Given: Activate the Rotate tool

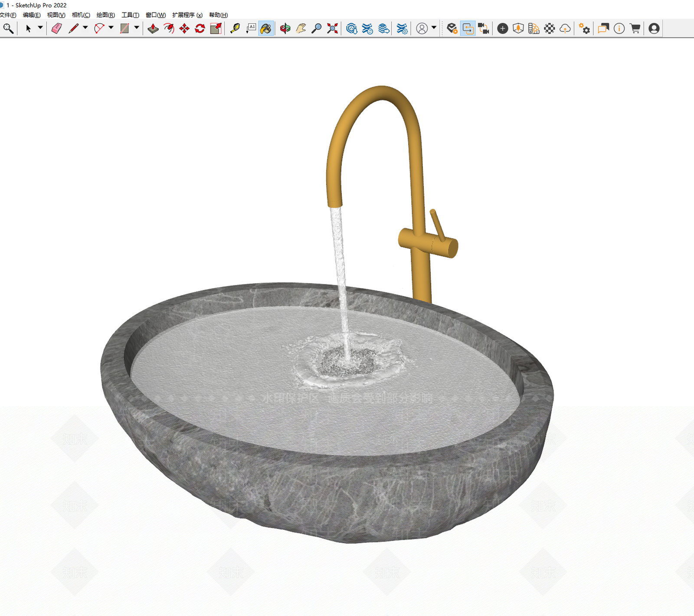Looking at the screenshot, I should (200, 29).
